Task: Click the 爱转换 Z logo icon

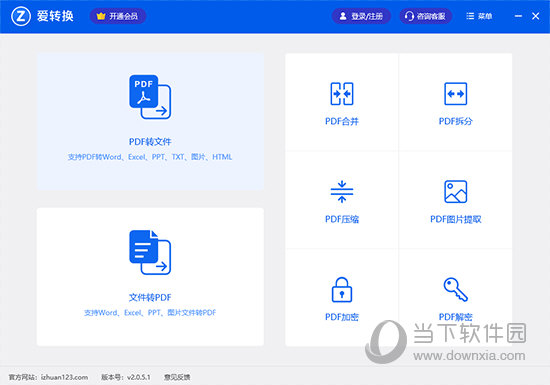Action: (x=21, y=16)
